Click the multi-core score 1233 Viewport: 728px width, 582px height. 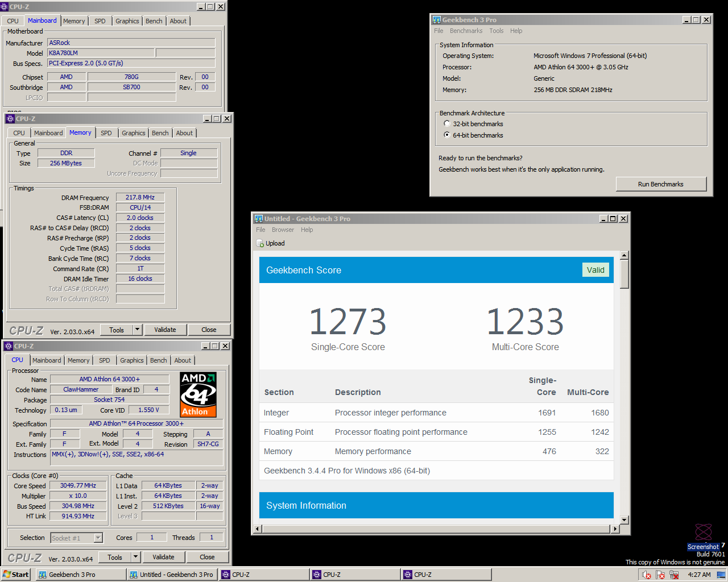coord(525,321)
